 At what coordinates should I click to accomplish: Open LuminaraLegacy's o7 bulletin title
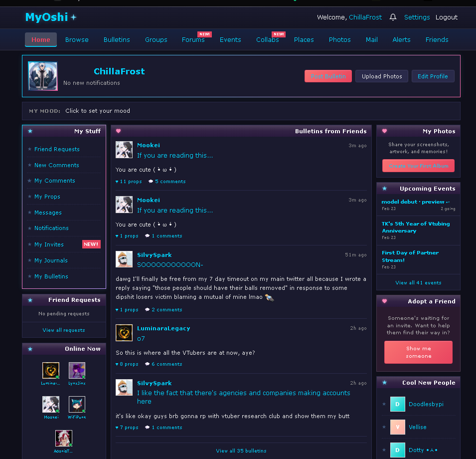141,339
